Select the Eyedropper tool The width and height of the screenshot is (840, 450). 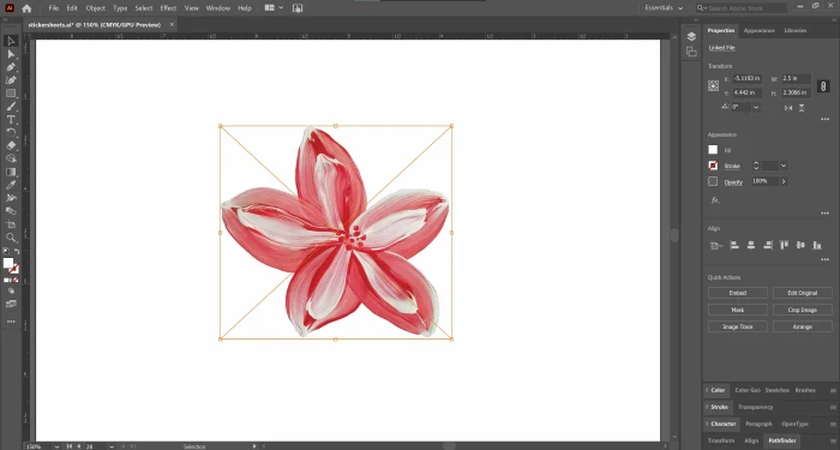coord(11,185)
